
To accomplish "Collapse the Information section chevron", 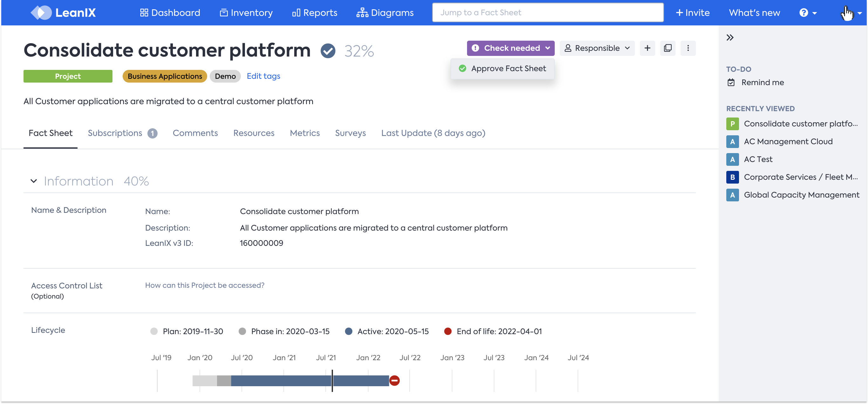I will 34,181.
